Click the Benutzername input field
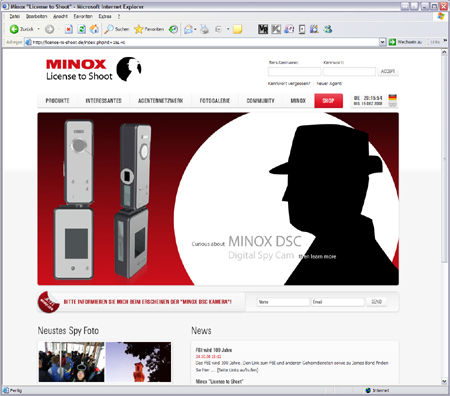The image size is (450, 396). [x=294, y=71]
